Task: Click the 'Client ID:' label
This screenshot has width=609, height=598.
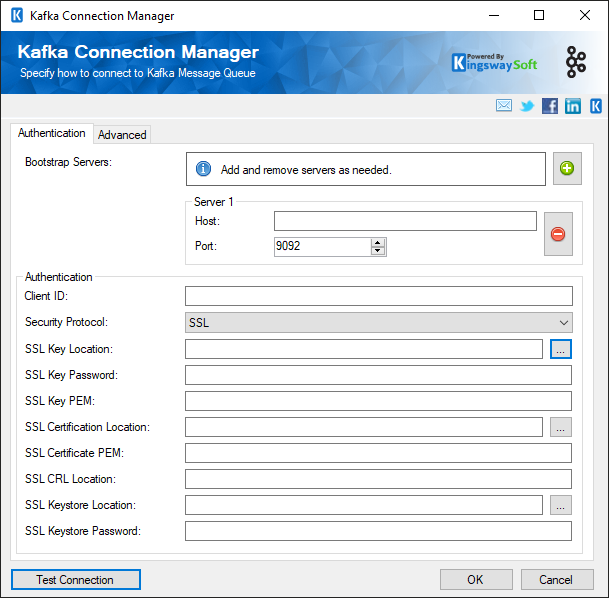Action: click(46, 296)
